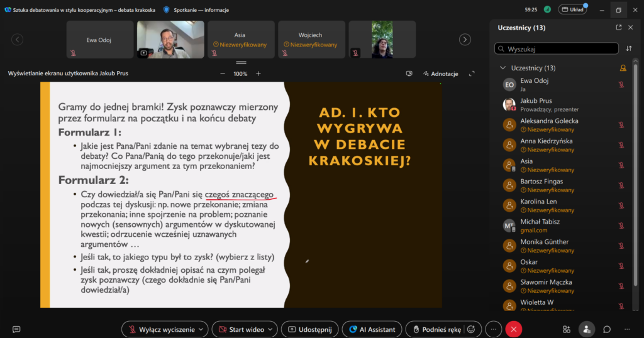Viewport: 644px width, 338px height.
Task: Click Asia's avatar in participants list
Action: tap(509, 165)
